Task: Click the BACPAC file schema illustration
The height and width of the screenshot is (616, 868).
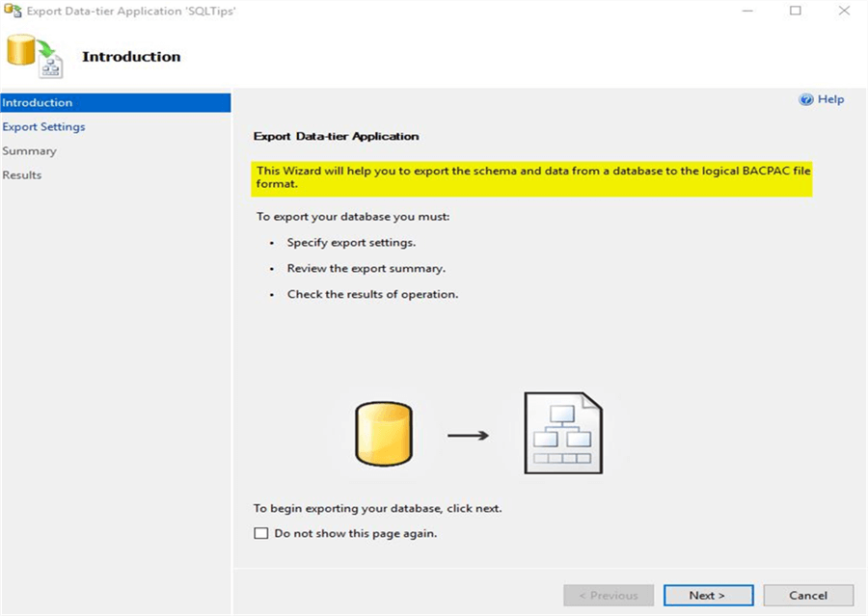Action: point(563,433)
